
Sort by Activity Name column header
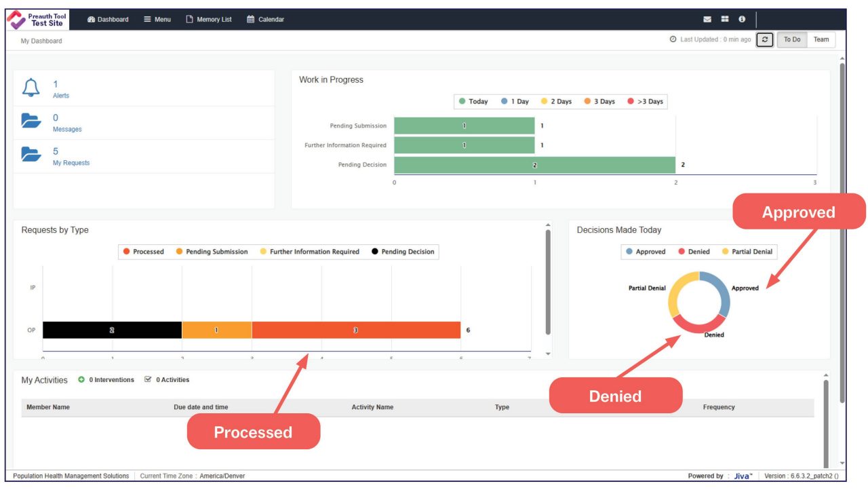click(x=372, y=407)
